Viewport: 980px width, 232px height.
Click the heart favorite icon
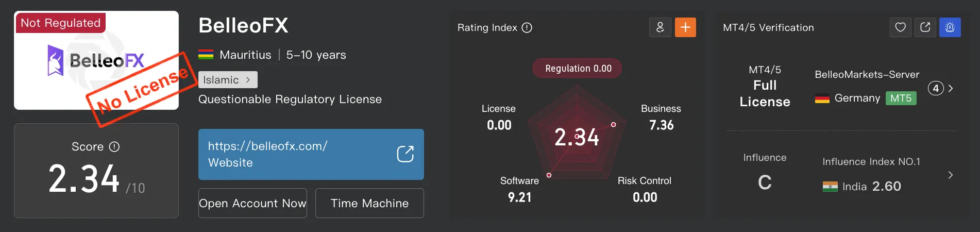pos(900,27)
